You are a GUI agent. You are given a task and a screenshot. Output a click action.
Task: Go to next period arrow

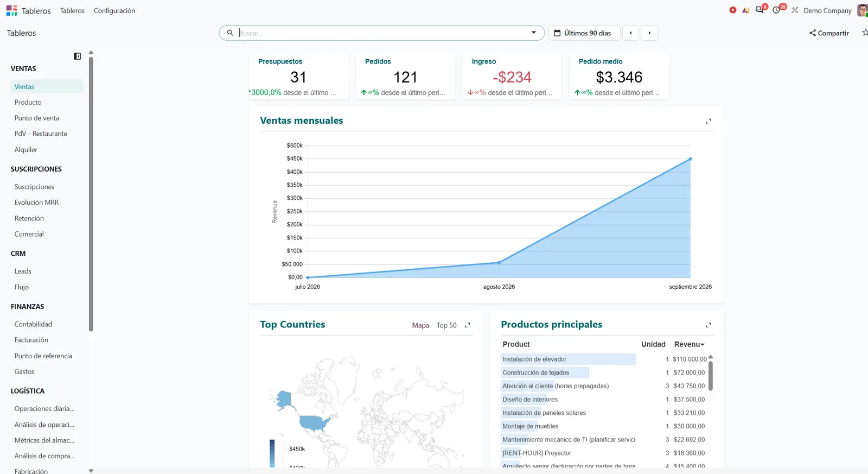coord(649,33)
